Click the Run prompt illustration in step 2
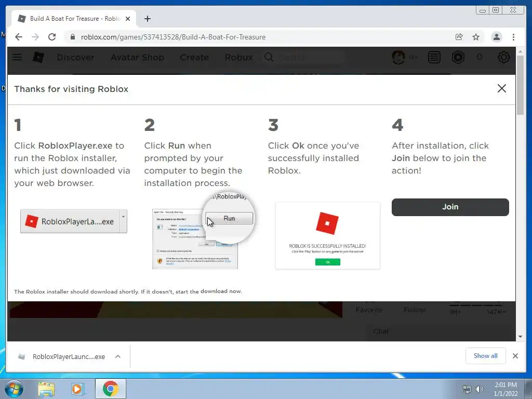The height and width of the screenshot is (399, 532). [x=203, y=231]
